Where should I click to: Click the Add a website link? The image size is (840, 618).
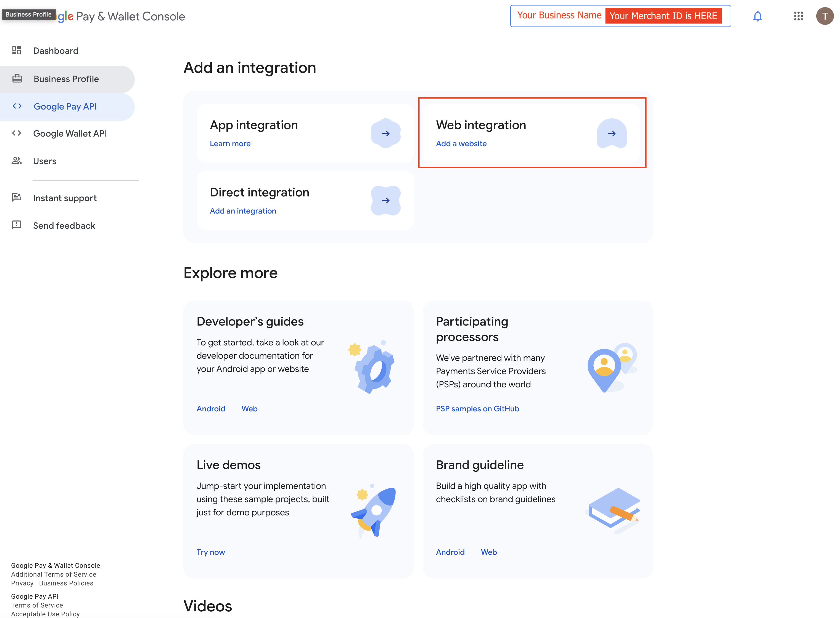click(461, 144)
